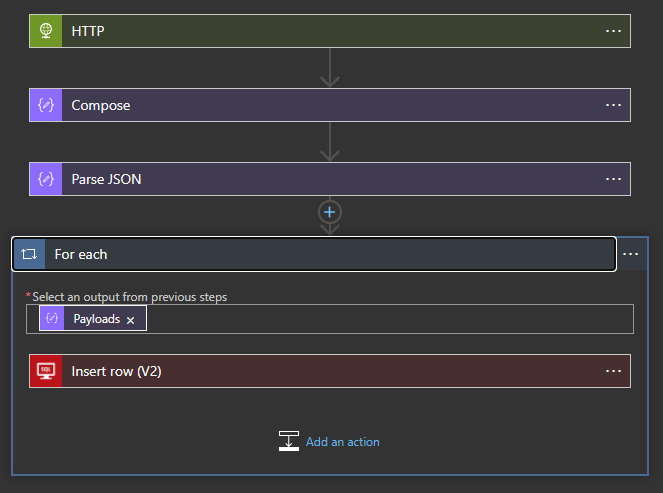663x493 pixels.
Task: Open the For each ellipsis menu
Action: coord(630,254)
